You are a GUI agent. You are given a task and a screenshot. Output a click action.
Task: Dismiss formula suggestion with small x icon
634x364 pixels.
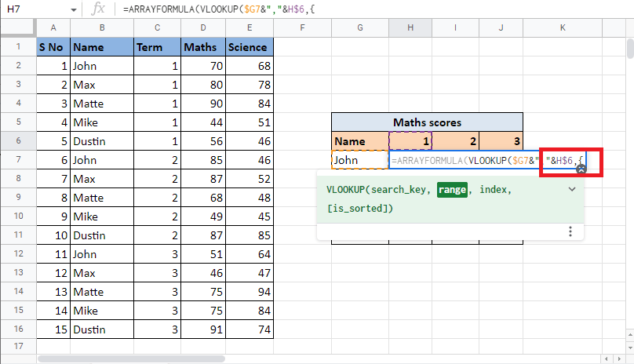tap(580, 169)
